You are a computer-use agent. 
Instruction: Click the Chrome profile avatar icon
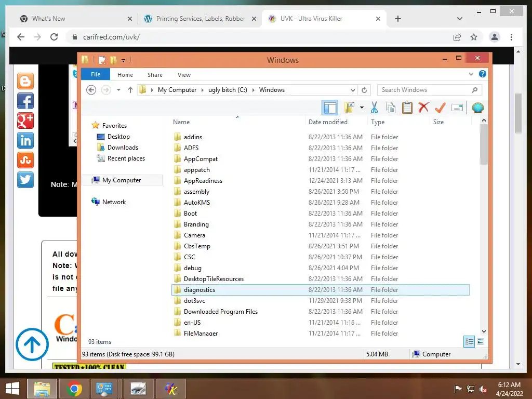[x=495, y=37]
